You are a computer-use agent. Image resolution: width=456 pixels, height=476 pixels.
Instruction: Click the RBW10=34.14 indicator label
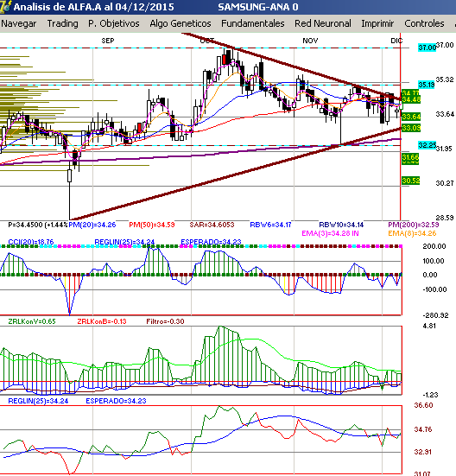click(x=341, y=225)
